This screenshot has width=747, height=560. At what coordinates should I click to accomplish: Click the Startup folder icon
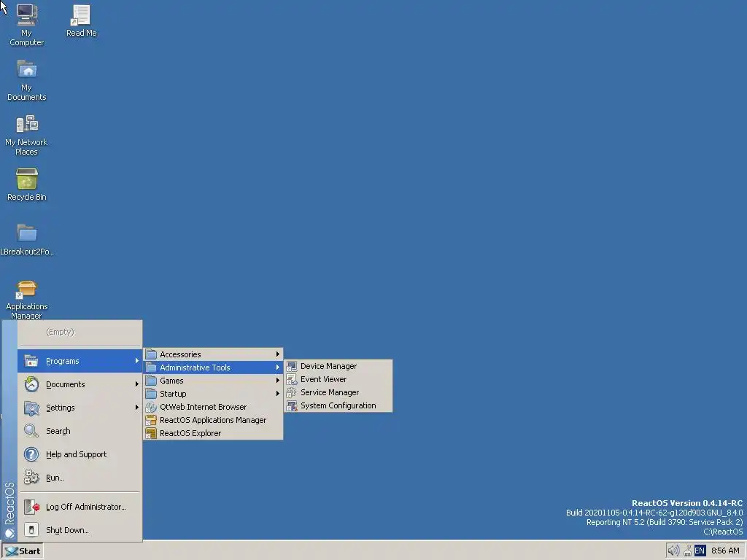click(151, 394)
